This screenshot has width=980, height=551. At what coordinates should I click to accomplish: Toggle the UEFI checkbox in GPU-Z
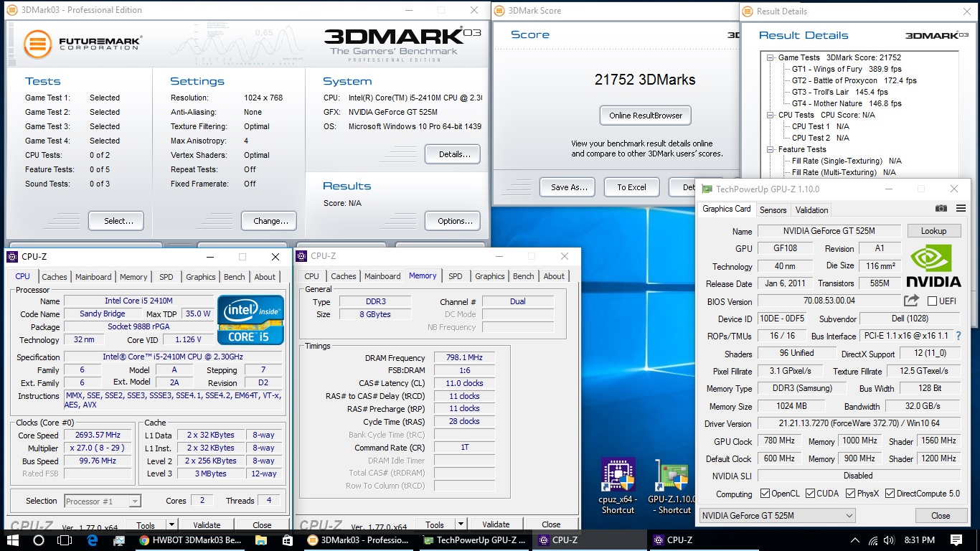click(x=932, y=301)
